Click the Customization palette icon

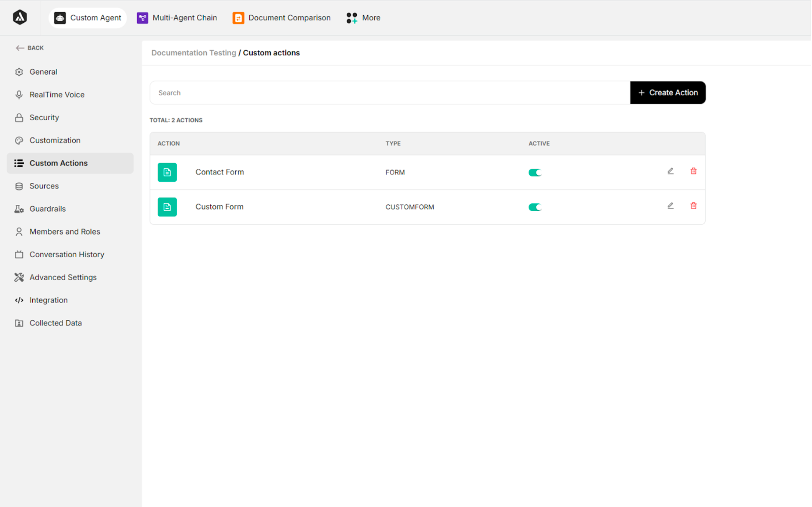pyautogui.click(x=19, y=141)
